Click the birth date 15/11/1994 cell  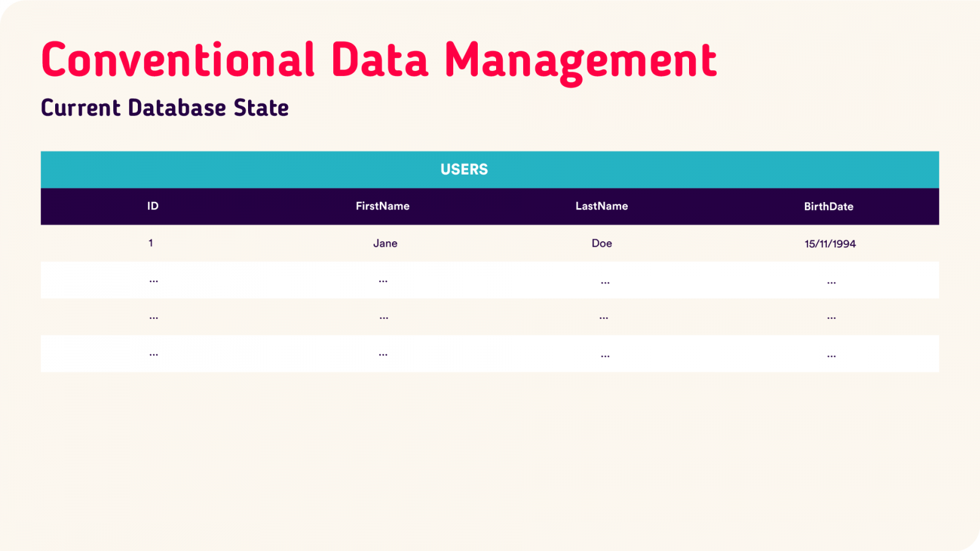click(x=830, y=244)
